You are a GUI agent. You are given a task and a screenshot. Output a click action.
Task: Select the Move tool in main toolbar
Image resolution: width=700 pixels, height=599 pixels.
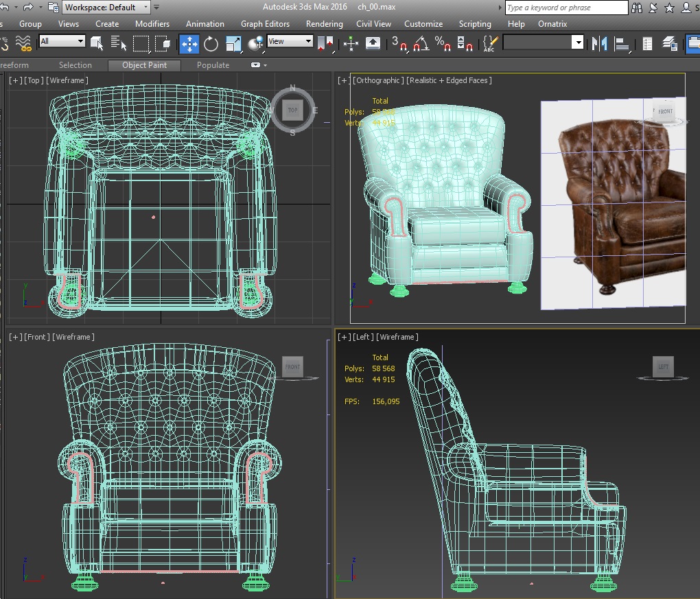tap(189, 44)
